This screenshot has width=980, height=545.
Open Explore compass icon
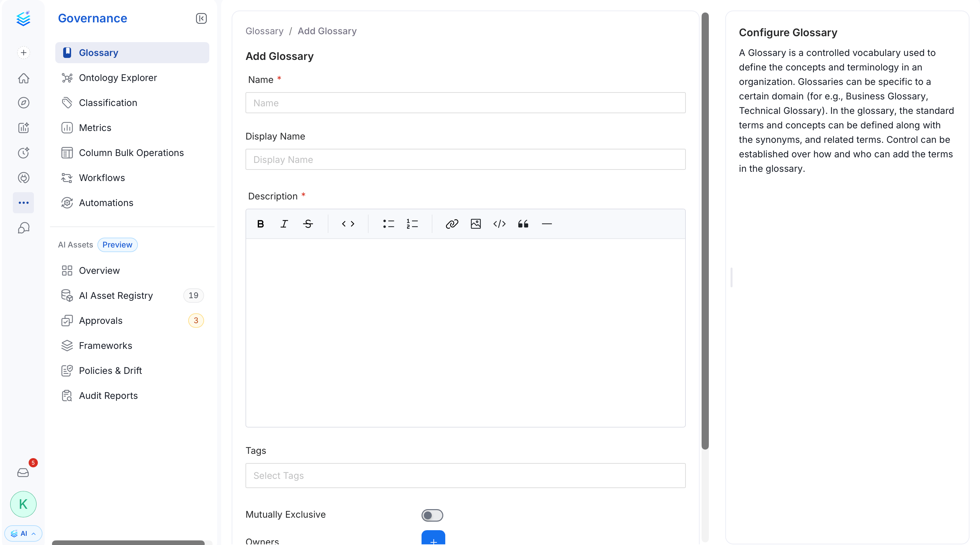pos(24,103)
